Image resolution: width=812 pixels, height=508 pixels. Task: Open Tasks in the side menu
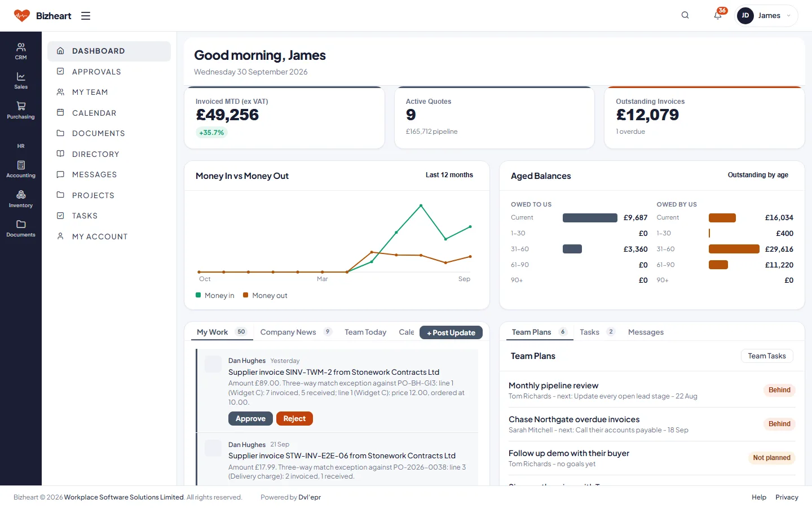point(109,216)
